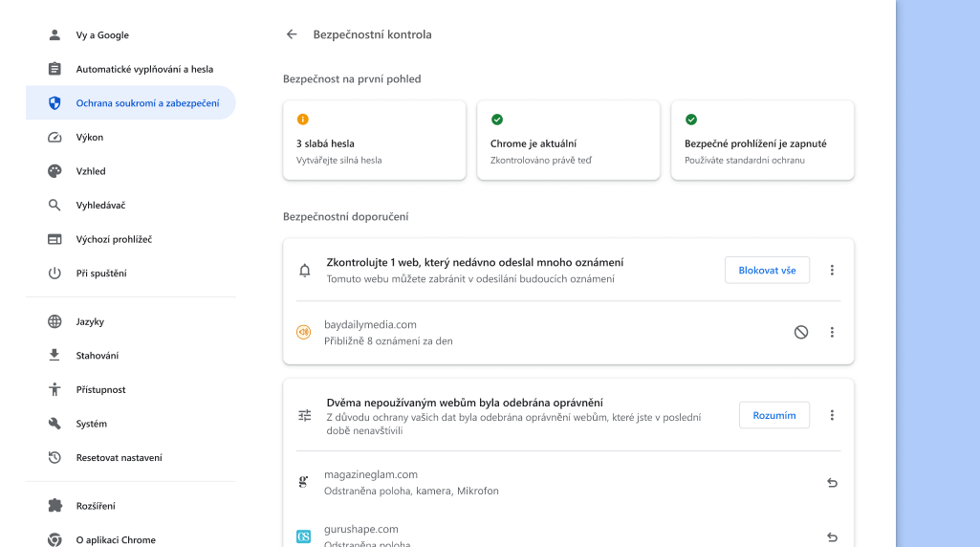Viewport: 980px width, 547px height.
Task: Click the globe icon next to Jazyky
Action: tap(54, 321)
